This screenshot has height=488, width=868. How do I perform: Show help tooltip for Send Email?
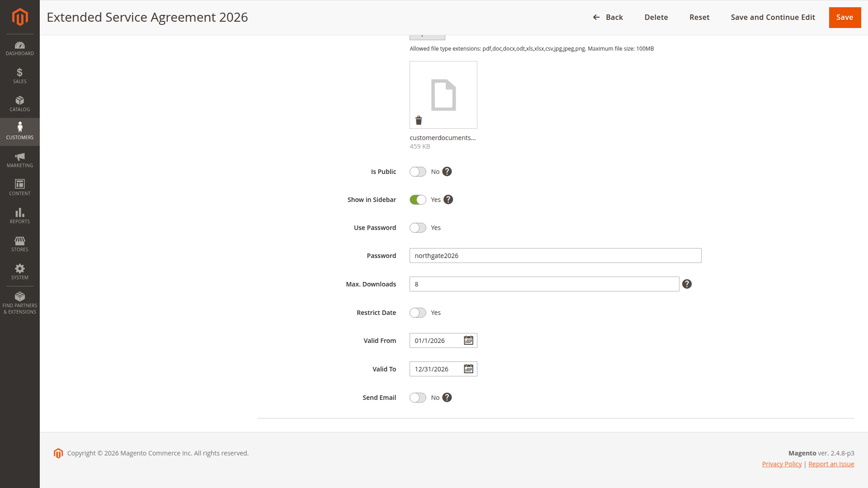[447, 398]
